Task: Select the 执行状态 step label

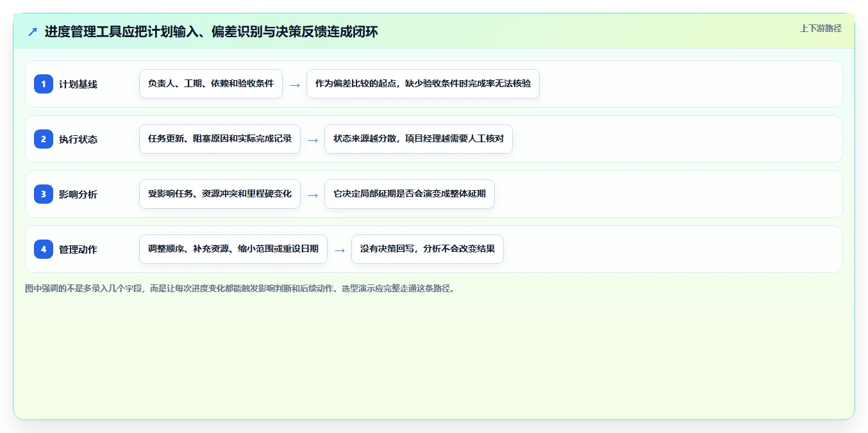Action: pos(78,139)
